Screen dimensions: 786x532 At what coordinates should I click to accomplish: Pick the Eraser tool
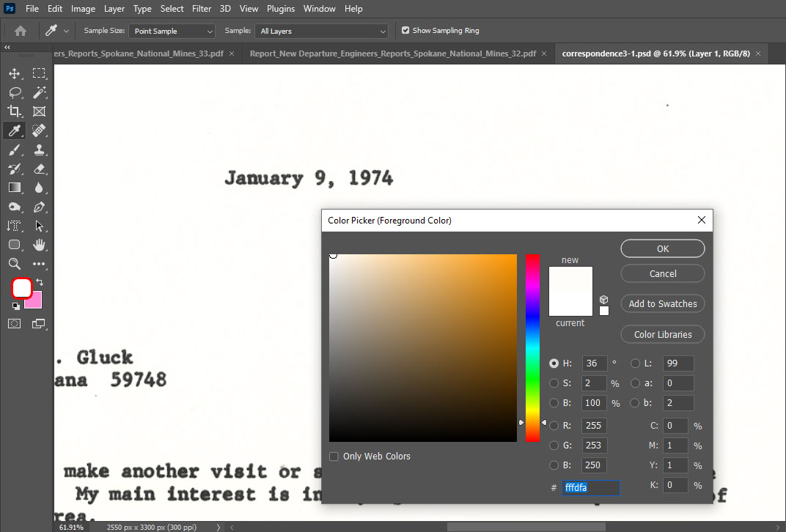40,169
